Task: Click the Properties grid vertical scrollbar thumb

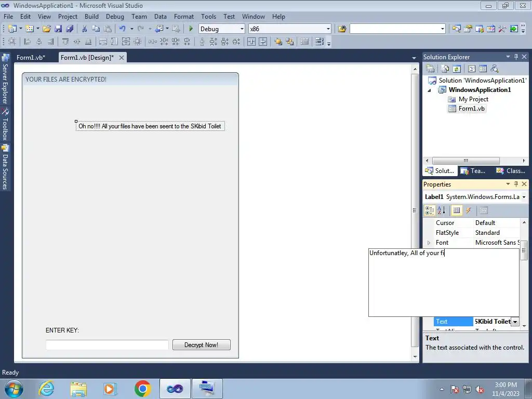Action: 524,250
